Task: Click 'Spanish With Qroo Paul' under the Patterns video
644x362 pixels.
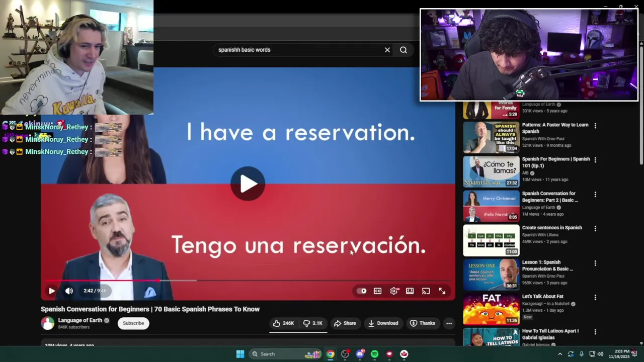Action: pos(543,138)
